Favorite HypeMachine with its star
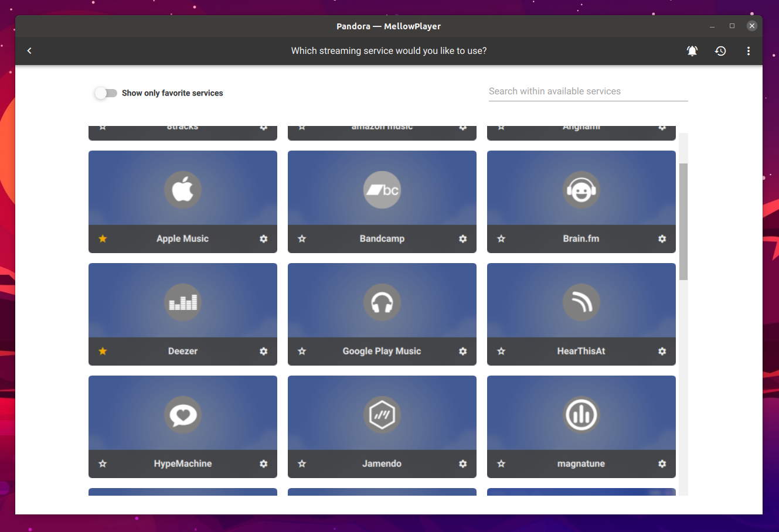The height and width of the screenshot is (532, 779). tap(103, 463)
